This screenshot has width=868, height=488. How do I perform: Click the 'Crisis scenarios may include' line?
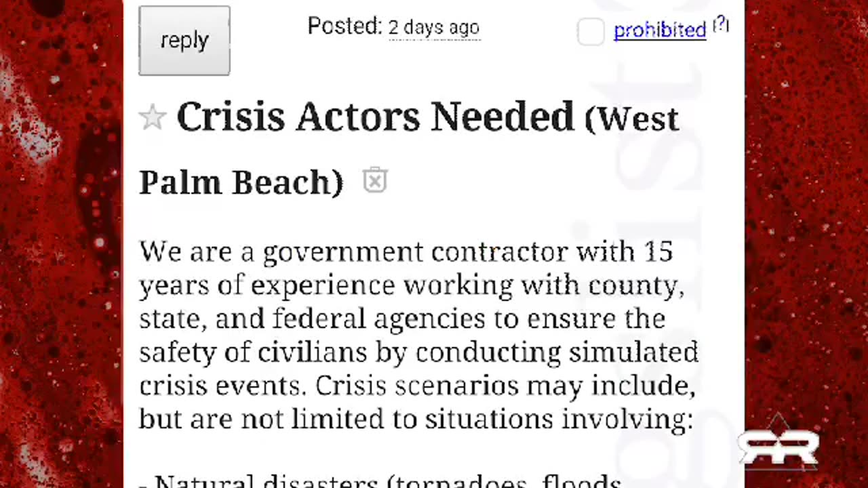coord(505,386)
